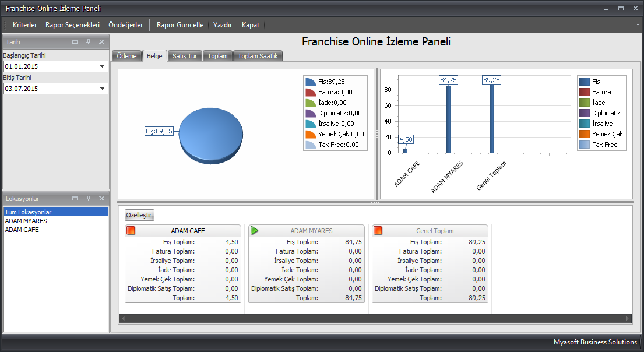
Task: Click horizontal splitter handle below the charts
Action: (x=375, y=202)
